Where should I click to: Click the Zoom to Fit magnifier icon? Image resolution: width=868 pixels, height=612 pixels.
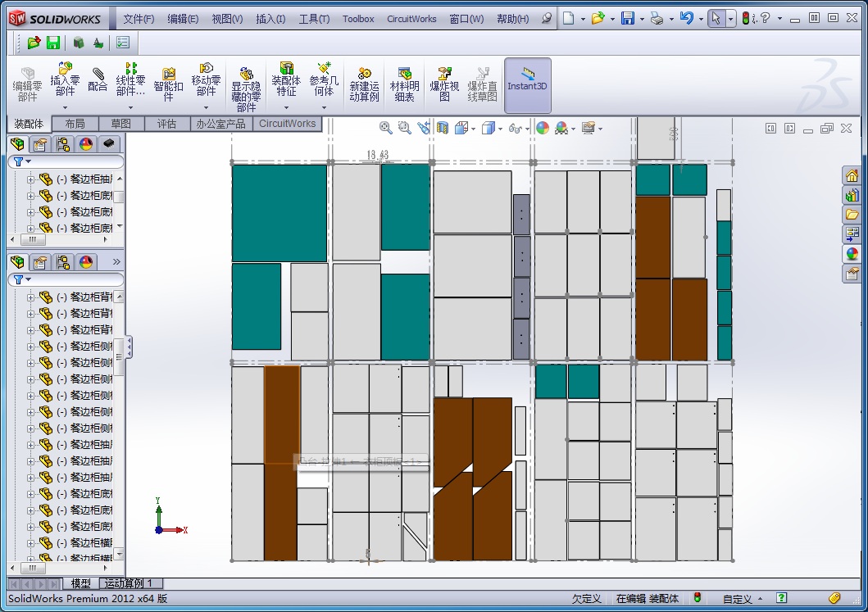pos(386,129)
